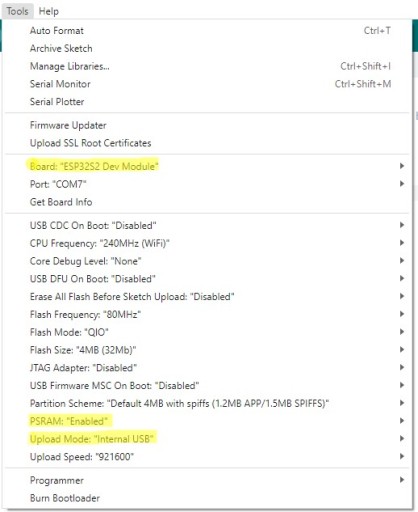
Task: Open PSRAM Enabled submenu
Action: [x=207, y=421]
